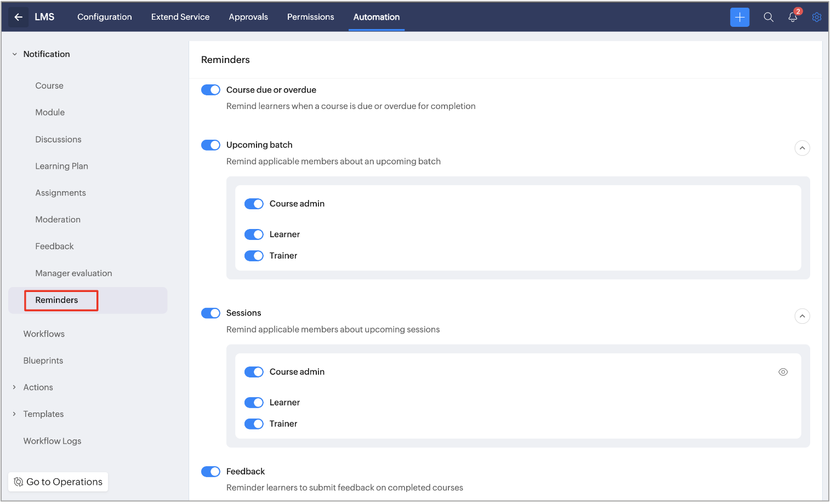Click the back arrow beside LMS

(18, 17)
